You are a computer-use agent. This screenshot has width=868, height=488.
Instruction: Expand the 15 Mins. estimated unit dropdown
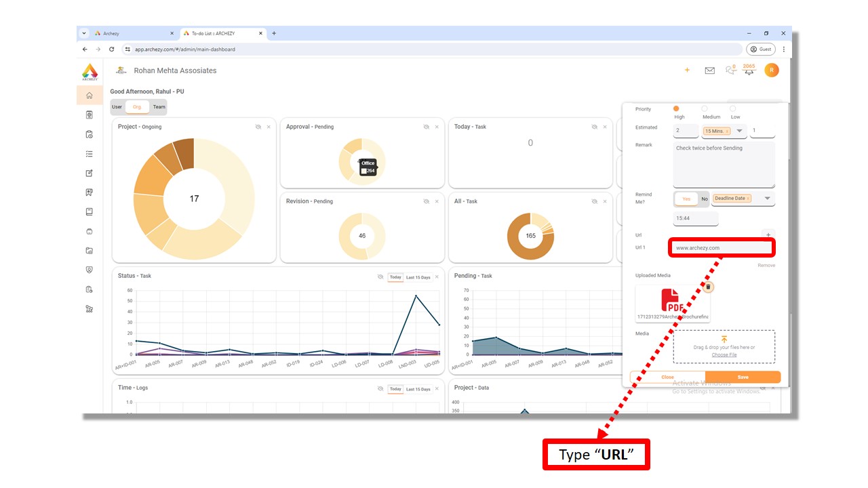coord(740,131)
